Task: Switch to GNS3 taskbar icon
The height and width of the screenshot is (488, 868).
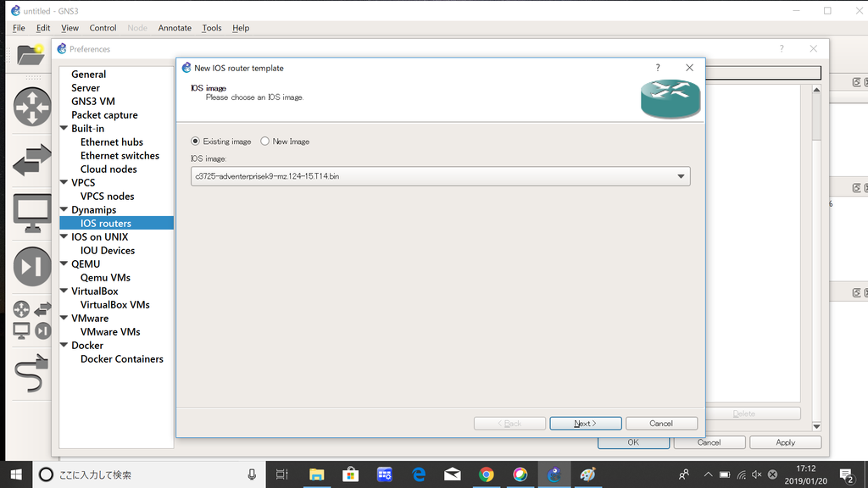Action: (554, 474)
